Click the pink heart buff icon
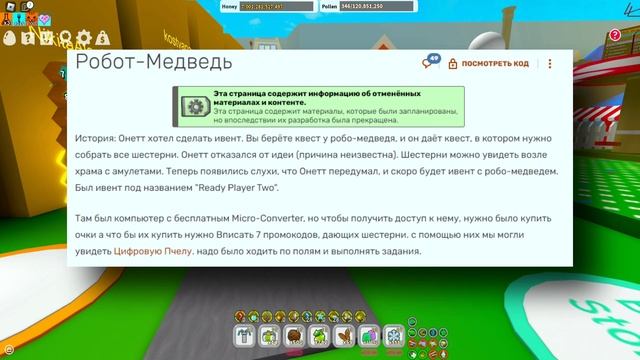 [44, 19]
